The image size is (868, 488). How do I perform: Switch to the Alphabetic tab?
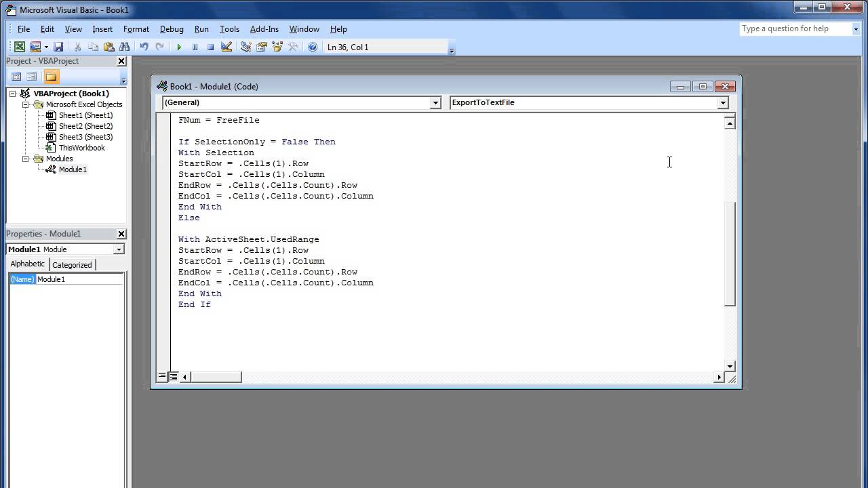coord(28,264)
